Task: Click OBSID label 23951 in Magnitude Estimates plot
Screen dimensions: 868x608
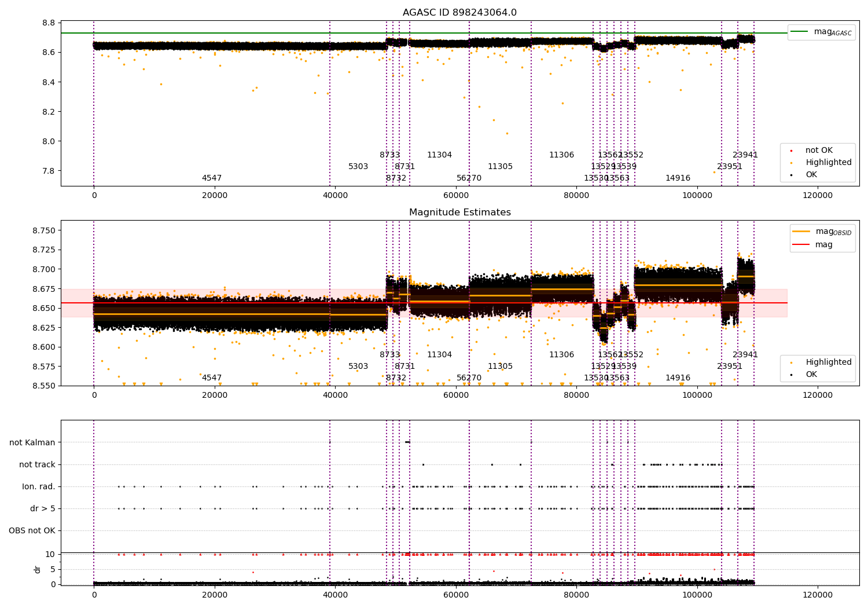Action: tap(730, 367)
